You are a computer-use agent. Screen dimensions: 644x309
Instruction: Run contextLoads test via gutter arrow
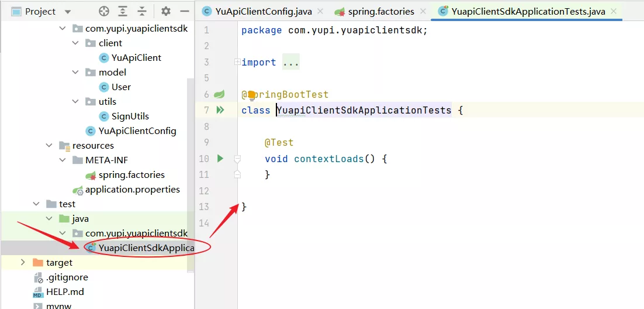pyautogui.click(x=220, y=158)
